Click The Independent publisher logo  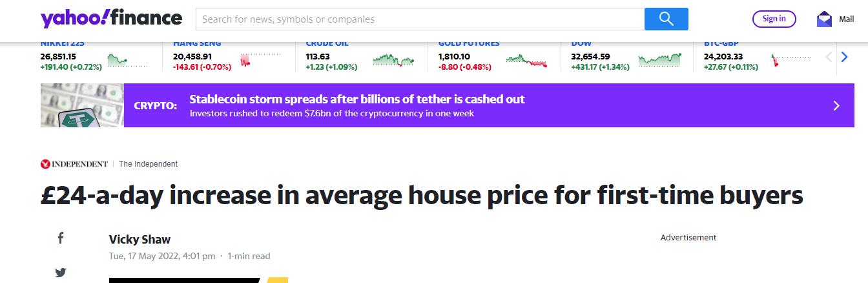74,164
